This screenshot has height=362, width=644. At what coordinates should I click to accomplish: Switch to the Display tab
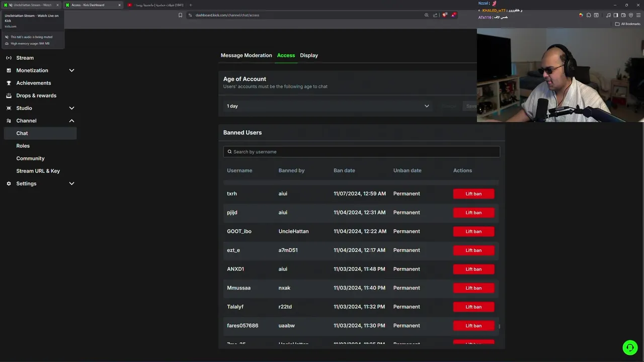point(309,55)
